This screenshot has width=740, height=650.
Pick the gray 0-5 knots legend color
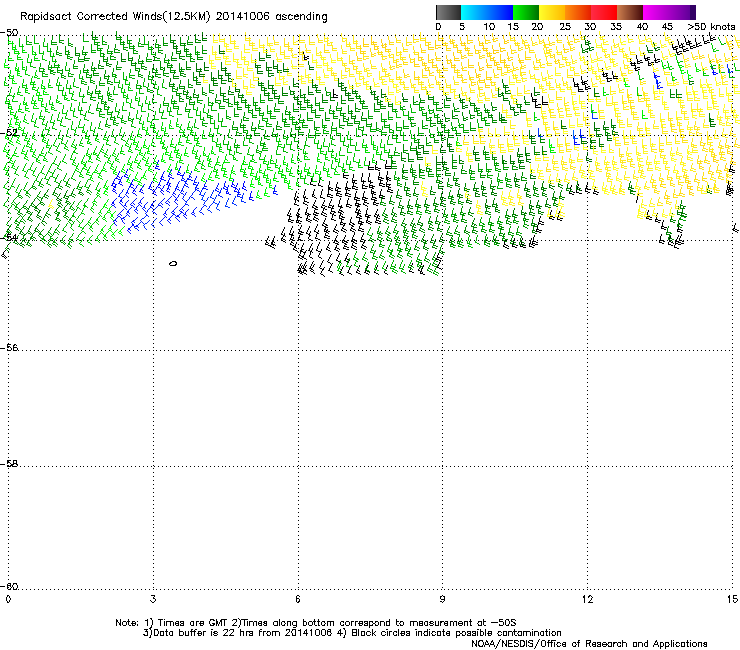click(x=448, y=12)
